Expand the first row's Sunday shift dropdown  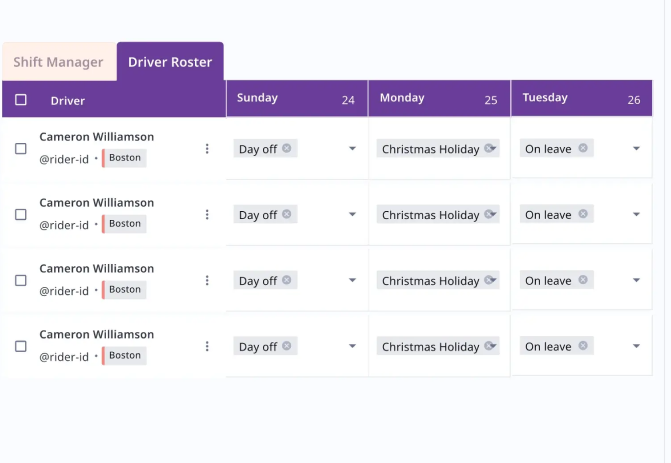(x=352, y=149)
